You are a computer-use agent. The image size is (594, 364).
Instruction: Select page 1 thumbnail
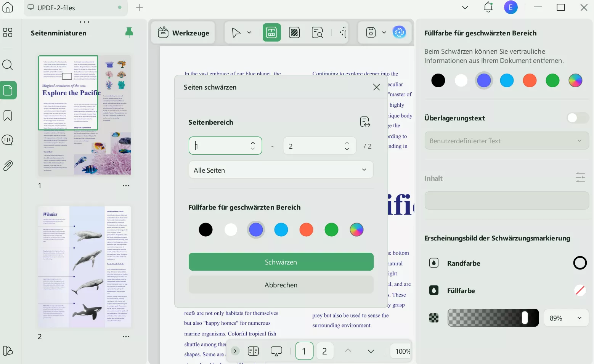[x=85, y=115]
